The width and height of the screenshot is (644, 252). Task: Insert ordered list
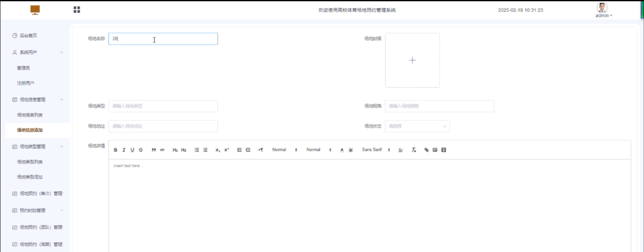[x=197, y=150]
